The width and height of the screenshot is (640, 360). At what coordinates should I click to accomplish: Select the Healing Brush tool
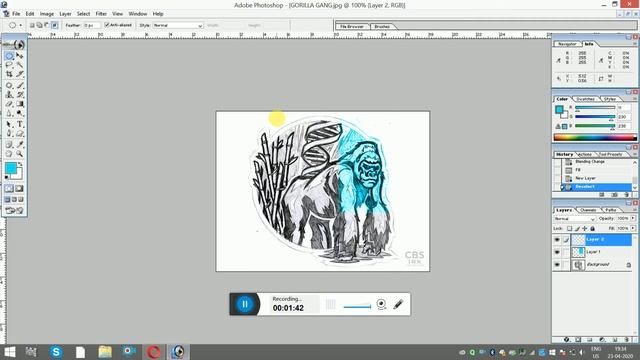pos(9,85)
